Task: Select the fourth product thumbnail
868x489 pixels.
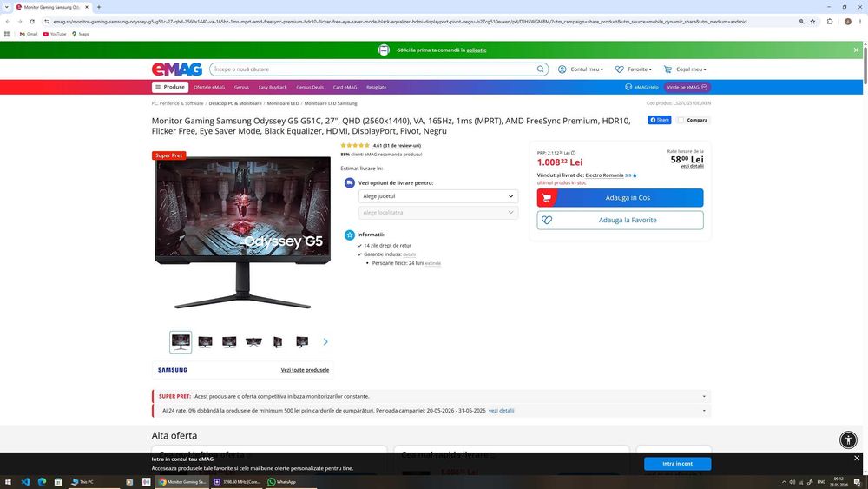Action: coord(253,342)
